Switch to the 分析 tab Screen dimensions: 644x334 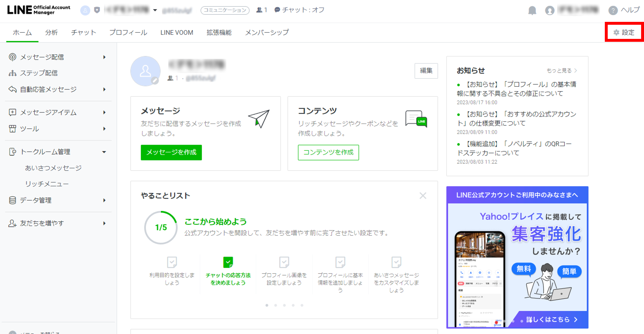51,32
